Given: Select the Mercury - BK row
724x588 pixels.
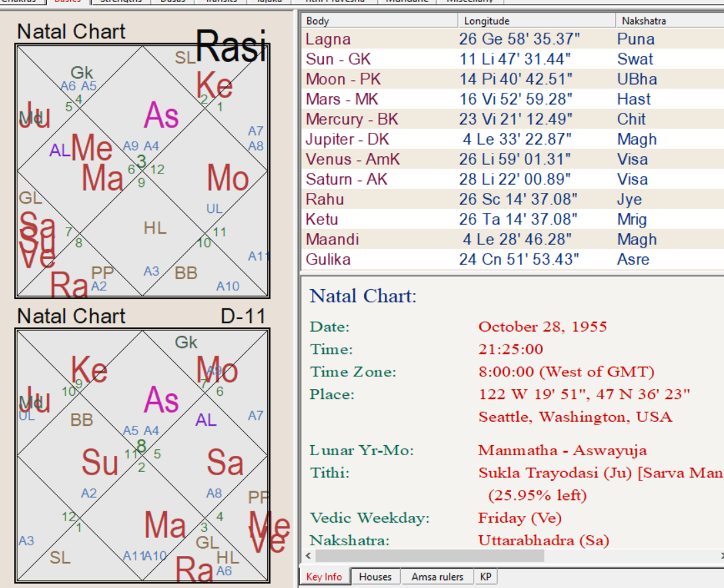Looking at the screenshot, I should pyautogui.click(x=512, y=119).
